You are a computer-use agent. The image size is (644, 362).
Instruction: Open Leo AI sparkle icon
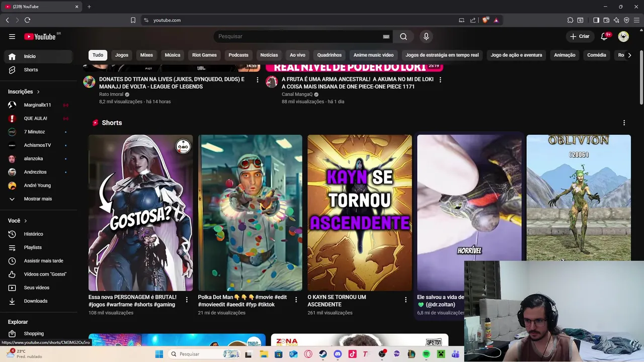pyautogui.click(x=616, y=20)
